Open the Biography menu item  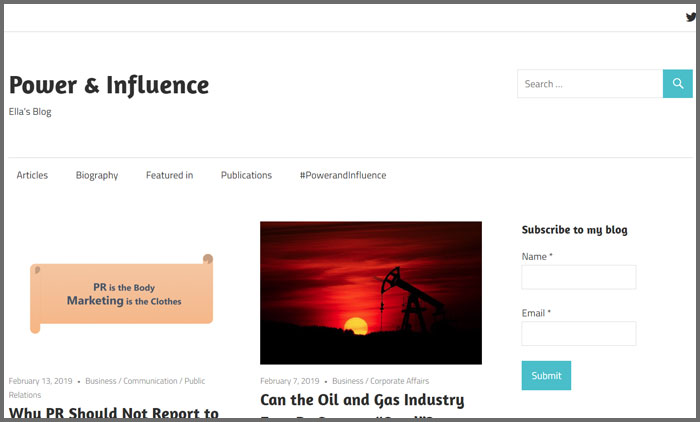click(x=97, y=175)
